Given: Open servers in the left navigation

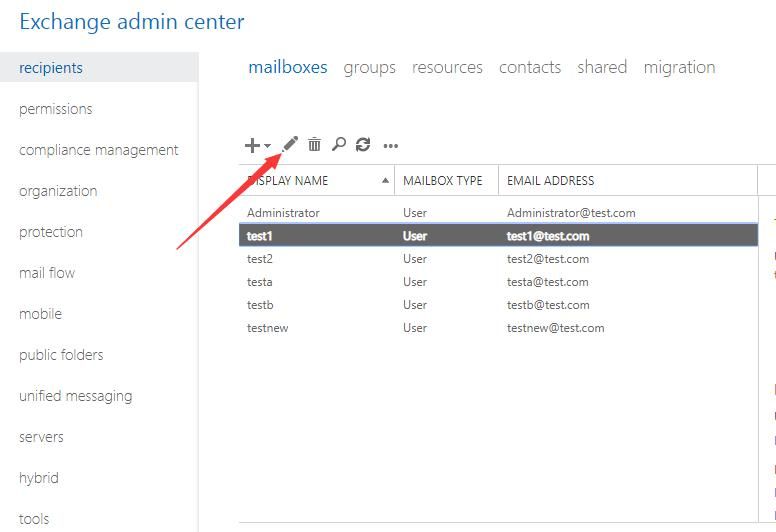Looking at the screenshot, I should tap(41, 437).
